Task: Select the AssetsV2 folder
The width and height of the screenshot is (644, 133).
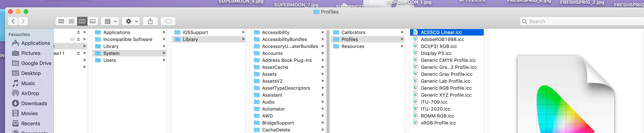Action: pyautogui.click(x=288, y=81)
